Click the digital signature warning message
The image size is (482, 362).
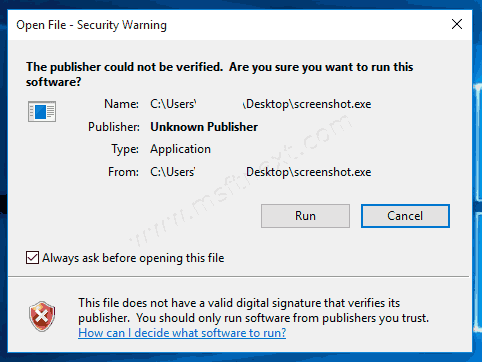click(253, 310)
